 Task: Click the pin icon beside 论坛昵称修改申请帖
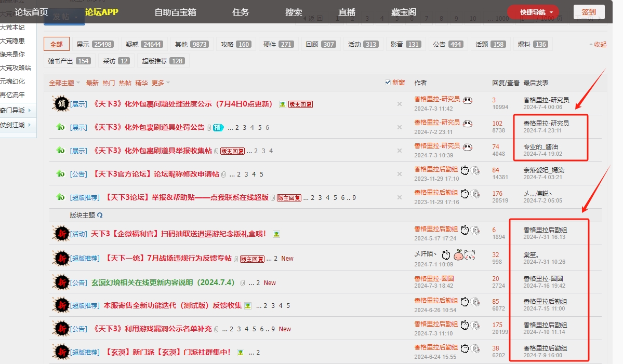click(60, 174)
